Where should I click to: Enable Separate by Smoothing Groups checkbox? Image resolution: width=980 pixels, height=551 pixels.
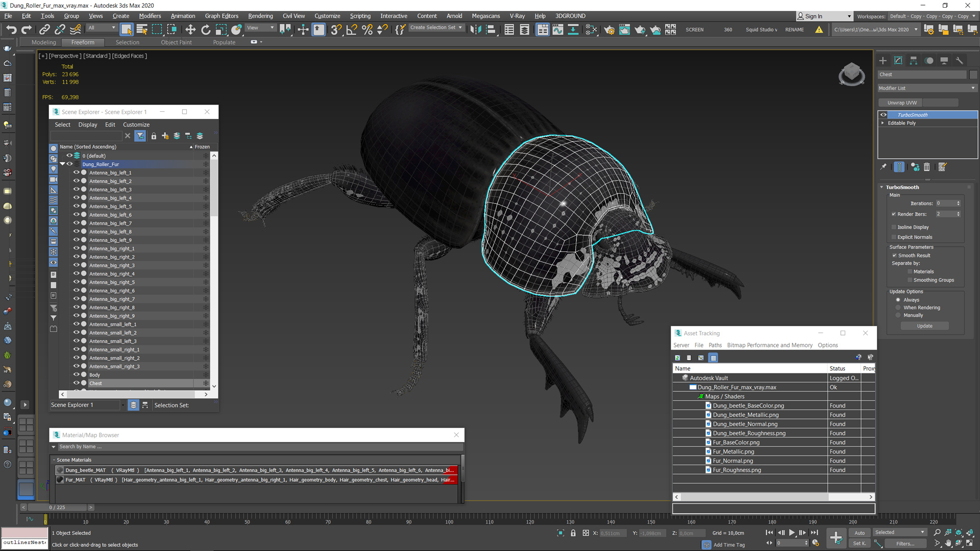tap(910, 280)
